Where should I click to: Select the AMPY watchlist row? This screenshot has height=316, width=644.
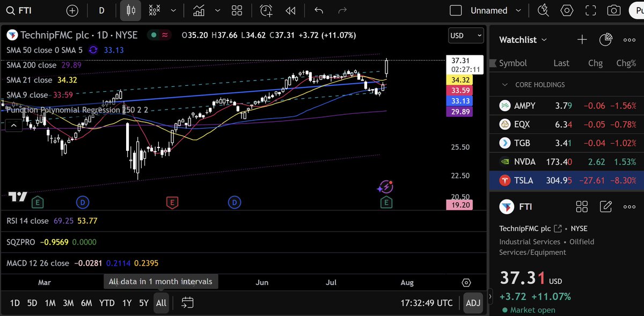click(x=567, y=106)
